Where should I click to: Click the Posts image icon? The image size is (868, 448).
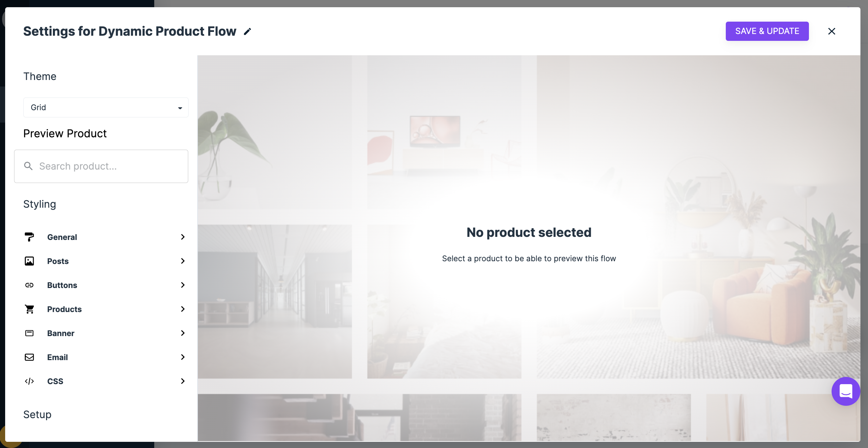(x=30, y=261)
